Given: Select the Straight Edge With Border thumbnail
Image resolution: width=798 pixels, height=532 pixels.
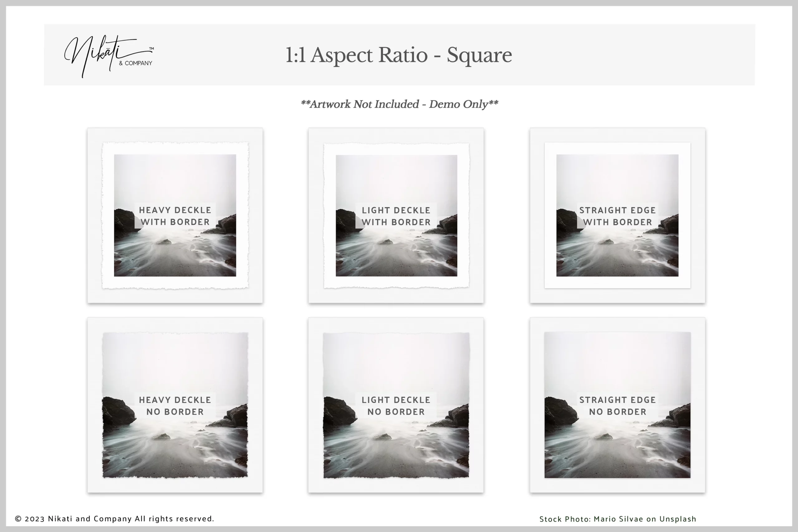Looking at the screenshot, I should point(618,215).
